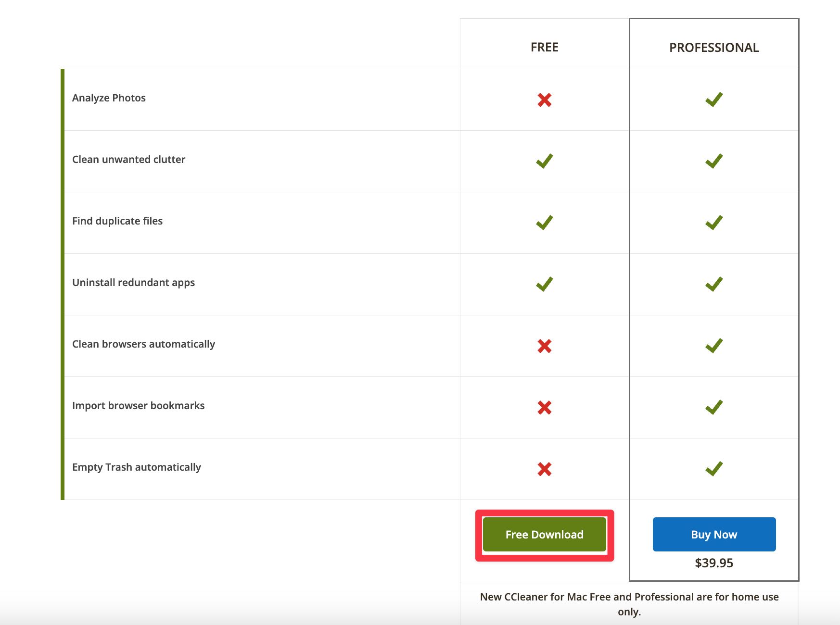The image size is (840, 625).
Task: Click the Analyze Photos feature label
Action: point(109,98)
